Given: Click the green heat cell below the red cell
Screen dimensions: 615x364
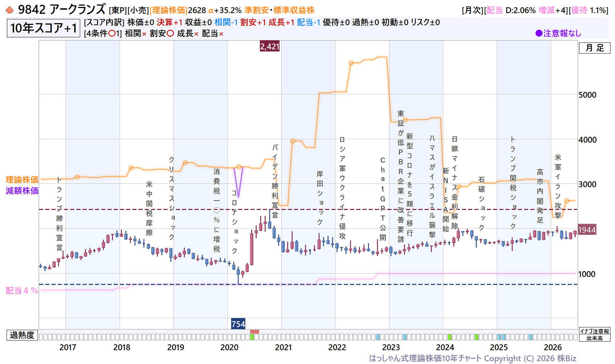Looking at the screenshot, I should [252, 337].
